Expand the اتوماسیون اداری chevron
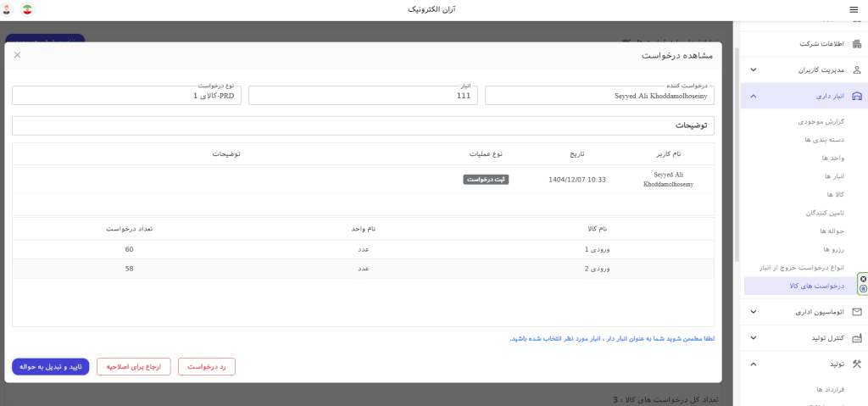The image size is (868, 406). [753, 312]
